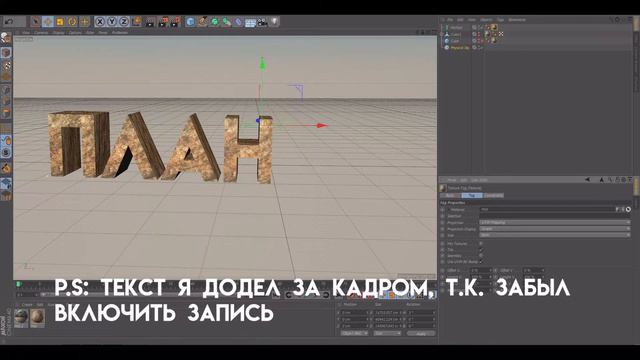Open the green Array modeling objects icon
Image resolution: width=640 pixels, height=360 pixels.
tap(227, 22)
